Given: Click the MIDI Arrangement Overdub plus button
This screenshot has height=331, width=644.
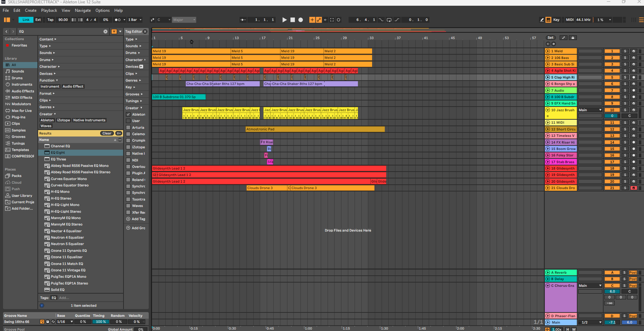Looking at the screenshot, I should pyautogui.click(x=312, y=20).
